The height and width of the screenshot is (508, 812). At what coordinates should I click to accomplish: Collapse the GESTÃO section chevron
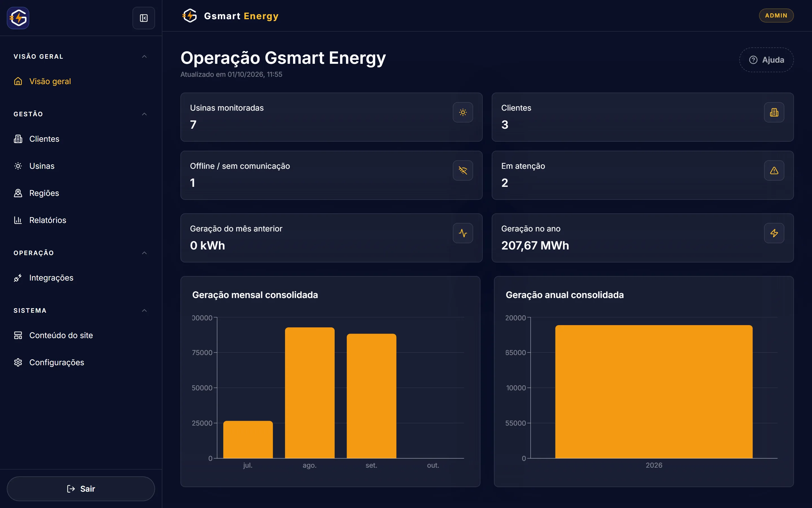[144, 114]
